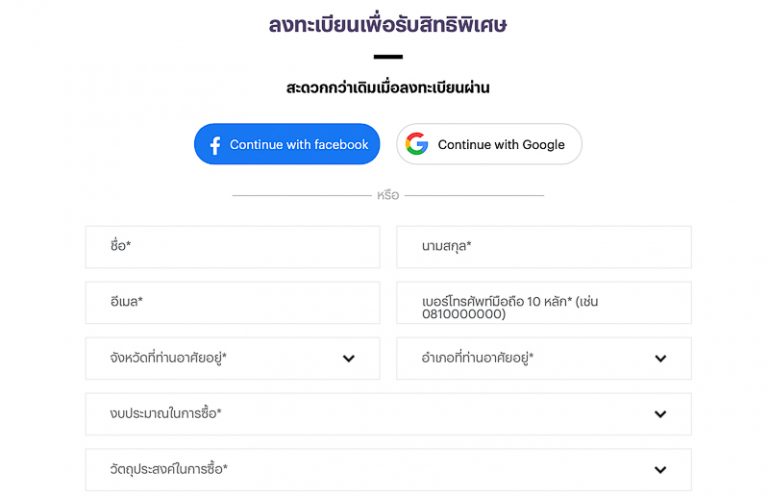768x496 pixels.
Task: Click the chevron arrow on งบประมาณในการซื้อ field
Action: tap(660, 414)
